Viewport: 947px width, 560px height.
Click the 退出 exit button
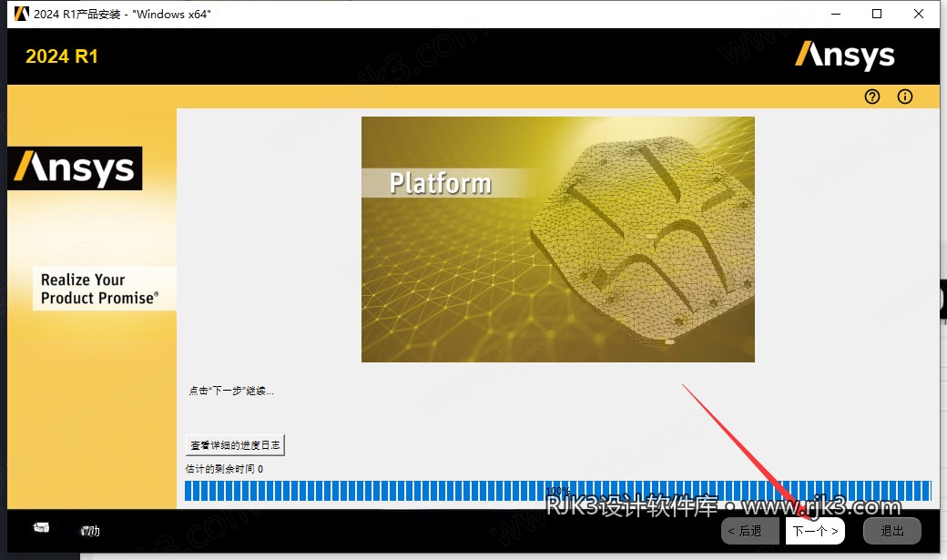coord(892,531)
